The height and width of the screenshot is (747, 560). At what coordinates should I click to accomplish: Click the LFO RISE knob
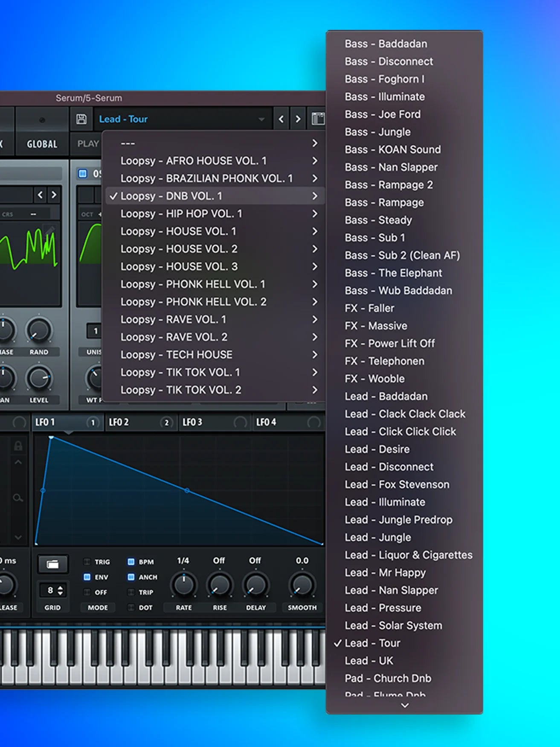(220, 585)
